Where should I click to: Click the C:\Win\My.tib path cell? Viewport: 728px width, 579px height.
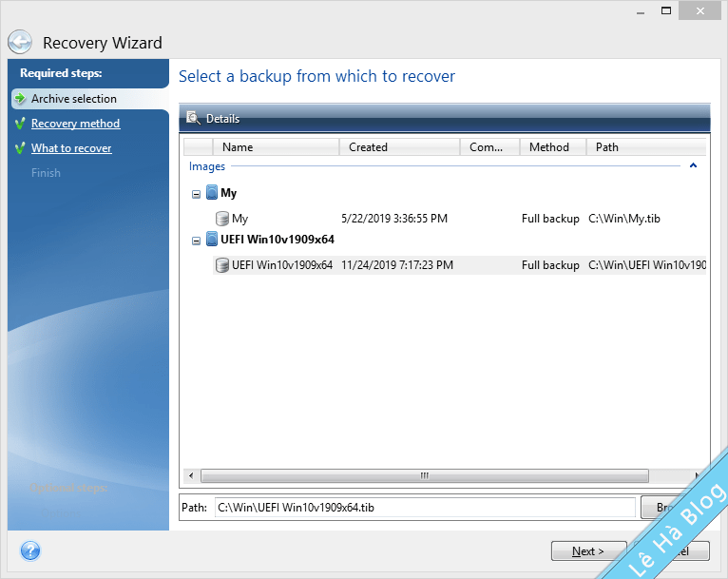624,219
